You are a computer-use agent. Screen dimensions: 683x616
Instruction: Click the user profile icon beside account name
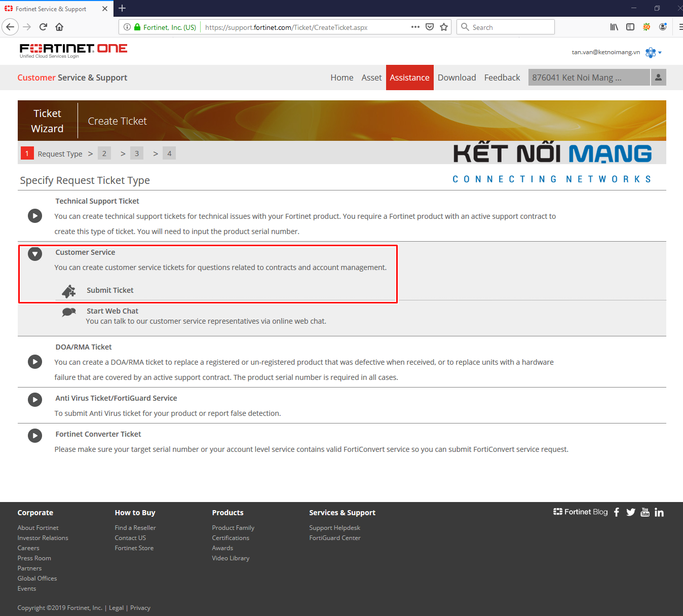[x=659, y=78]
